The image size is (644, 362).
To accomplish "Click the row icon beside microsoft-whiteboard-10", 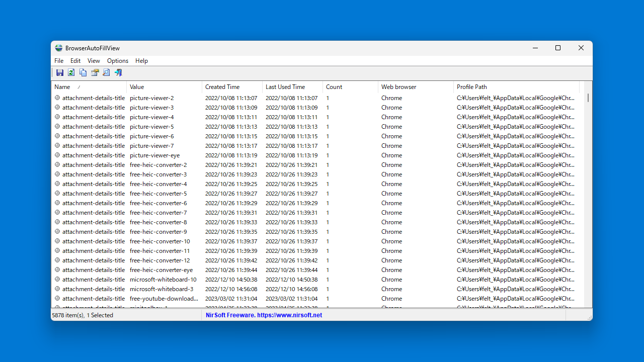I will tap(57, 280).
